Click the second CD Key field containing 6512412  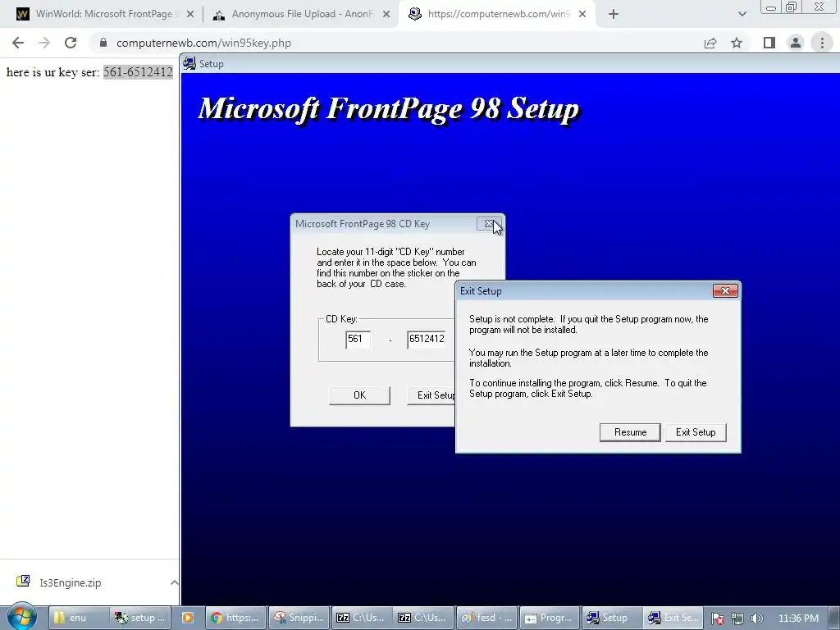427,339
